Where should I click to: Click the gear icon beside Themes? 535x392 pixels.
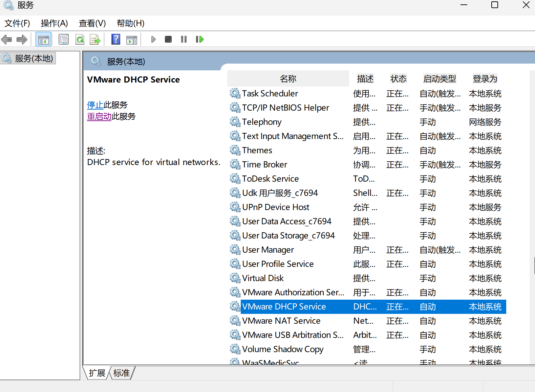(x=235, y=150)
